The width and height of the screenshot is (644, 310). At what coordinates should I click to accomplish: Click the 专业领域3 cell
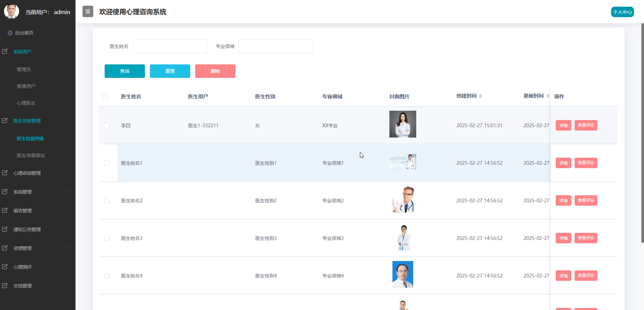[x=333, y=238]
